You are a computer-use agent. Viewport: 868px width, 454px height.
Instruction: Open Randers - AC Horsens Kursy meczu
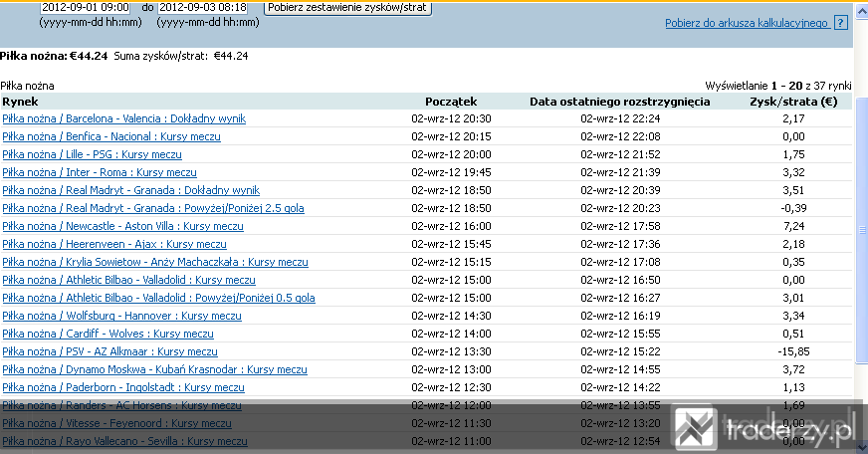coord(121,405)
